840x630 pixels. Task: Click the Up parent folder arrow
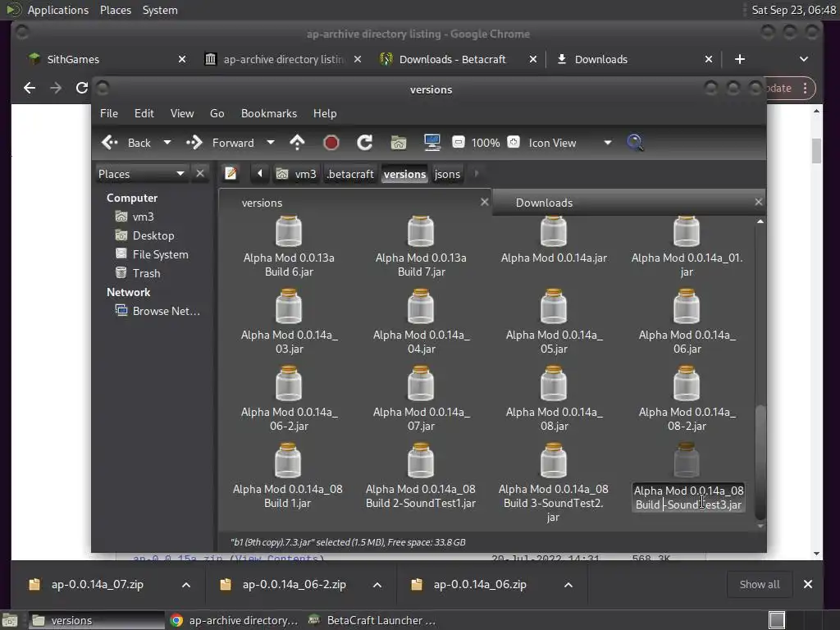[x=297, y=143]
